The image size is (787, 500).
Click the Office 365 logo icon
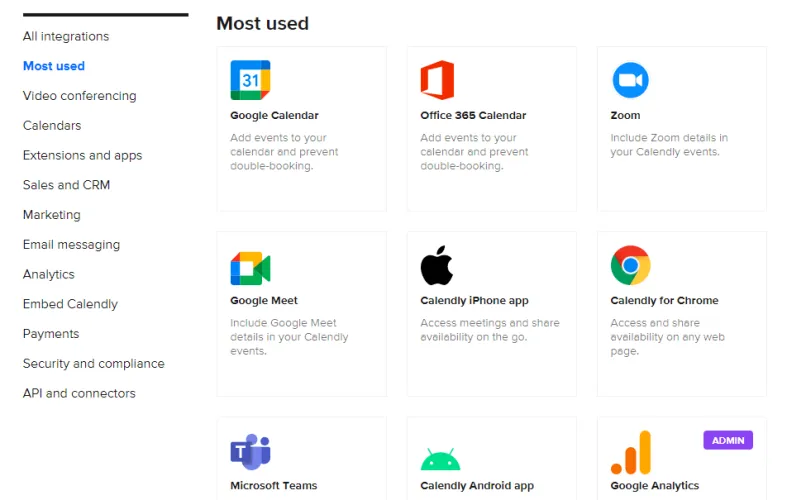(x=437, y=80)
